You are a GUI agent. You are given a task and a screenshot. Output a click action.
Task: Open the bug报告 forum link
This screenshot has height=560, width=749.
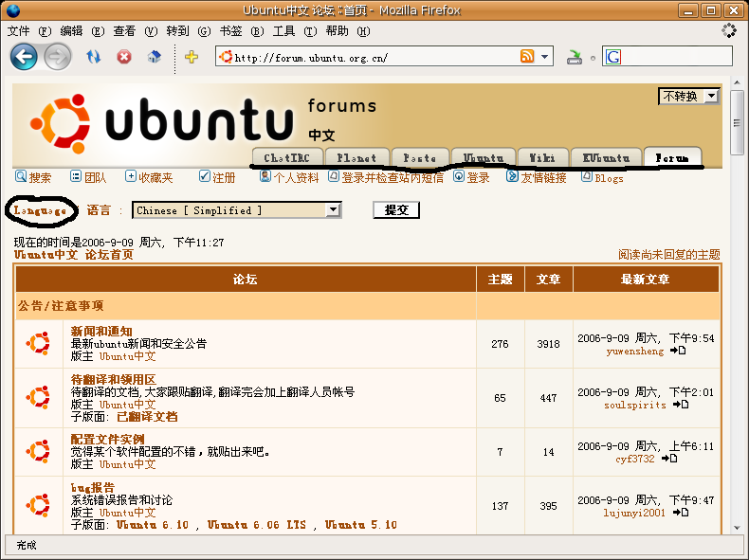93,487
